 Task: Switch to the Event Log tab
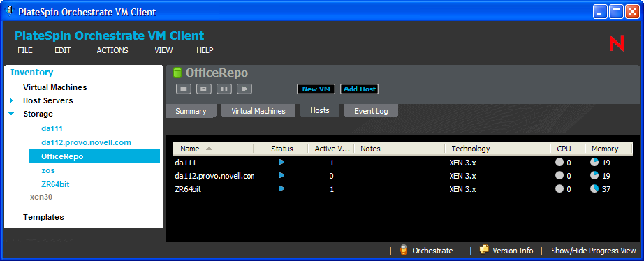[x=371, y=111]
